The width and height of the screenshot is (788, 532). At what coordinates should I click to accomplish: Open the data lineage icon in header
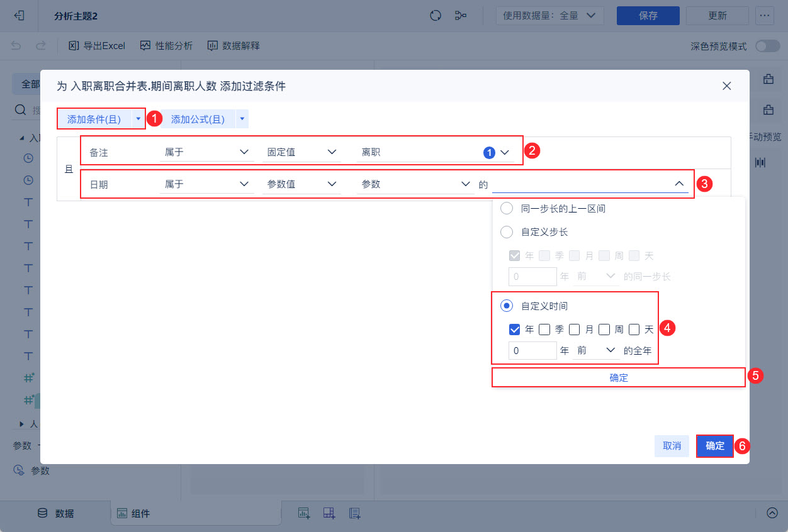click(461, 16)
